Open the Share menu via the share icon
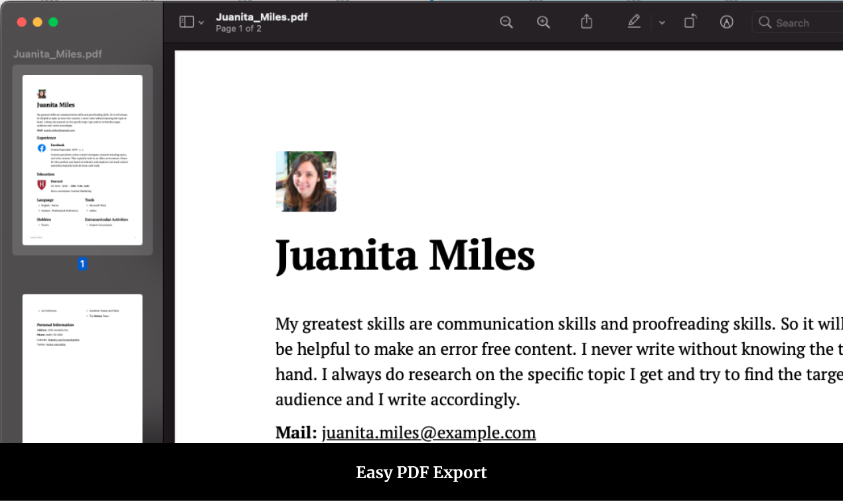The height and width of the screenshot is (504, 843). click(x=586, y=21)
